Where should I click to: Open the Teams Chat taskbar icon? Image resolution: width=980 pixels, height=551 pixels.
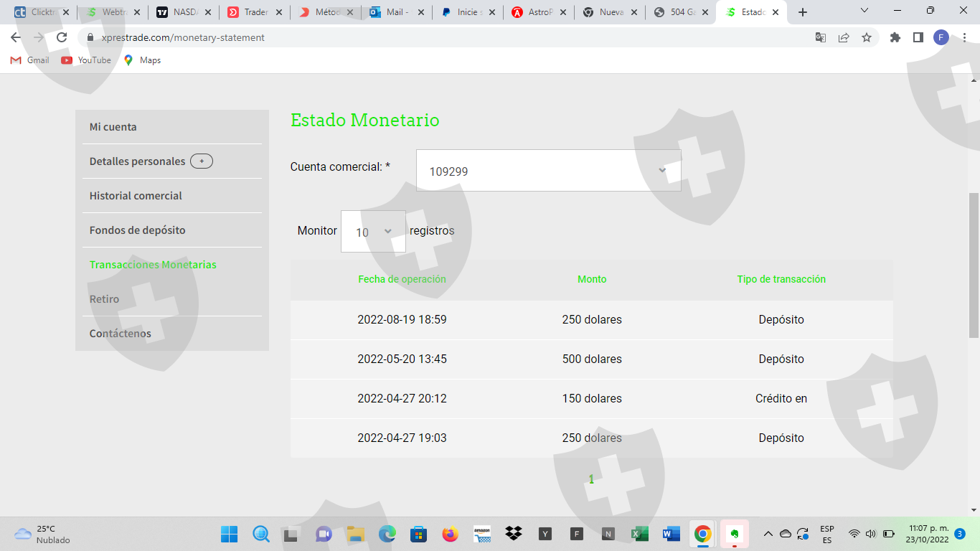(324, 534)
